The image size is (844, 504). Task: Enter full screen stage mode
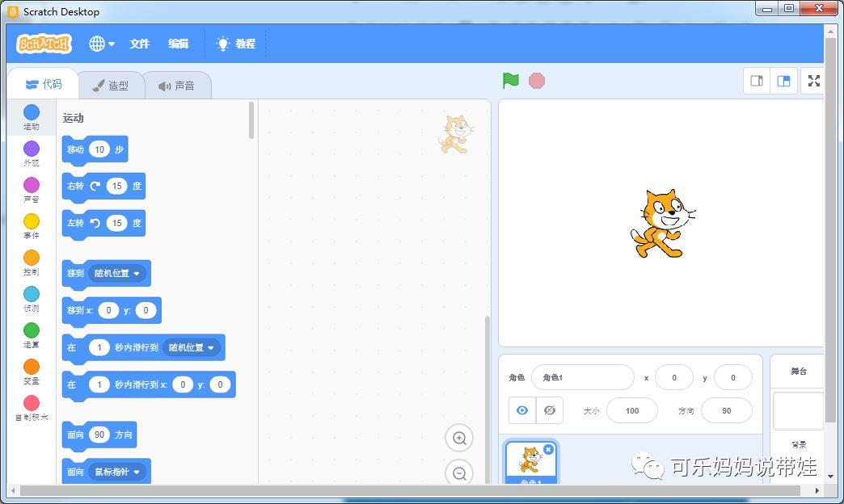[x=814, y=81]
